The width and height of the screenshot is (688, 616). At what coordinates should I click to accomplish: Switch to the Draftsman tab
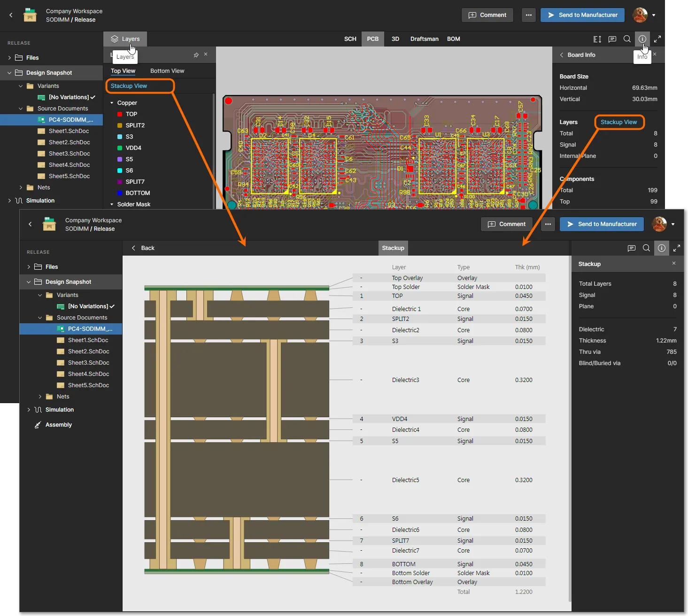pyautogui.click(x=424, y=39)
